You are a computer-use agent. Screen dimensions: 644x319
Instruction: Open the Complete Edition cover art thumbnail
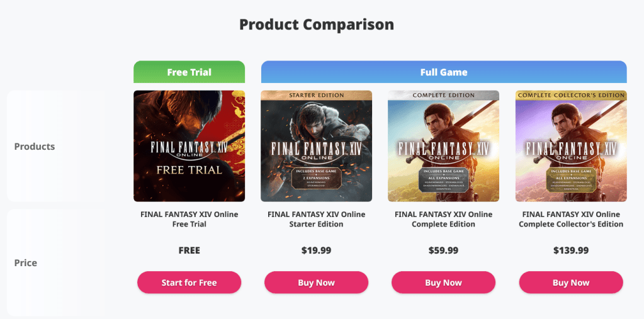[443, 146]
